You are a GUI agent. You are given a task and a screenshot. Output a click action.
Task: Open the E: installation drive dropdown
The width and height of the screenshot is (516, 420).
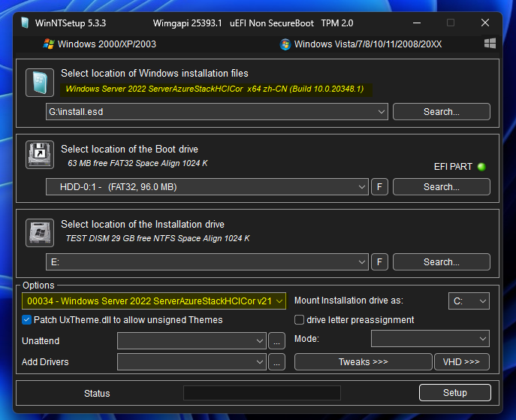click(207, 262)
